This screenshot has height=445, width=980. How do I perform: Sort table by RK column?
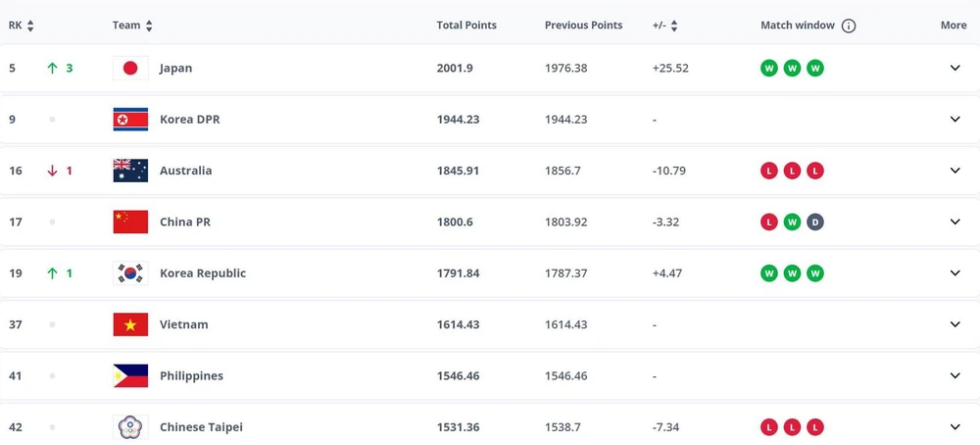[x=29, y=26]
